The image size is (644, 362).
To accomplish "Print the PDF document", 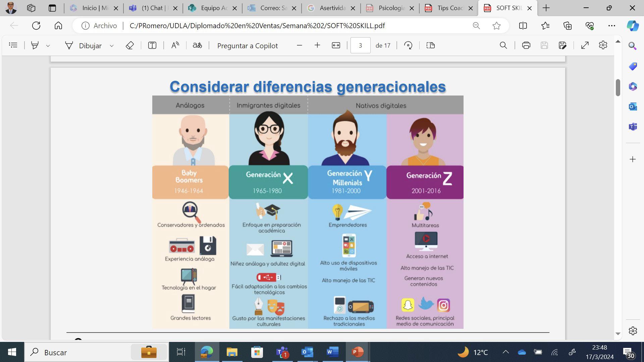I will point(526,45).
